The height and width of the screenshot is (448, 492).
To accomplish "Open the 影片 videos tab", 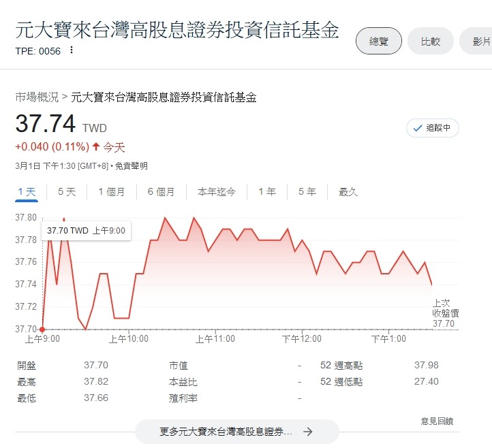I will [x=477, y=41].
